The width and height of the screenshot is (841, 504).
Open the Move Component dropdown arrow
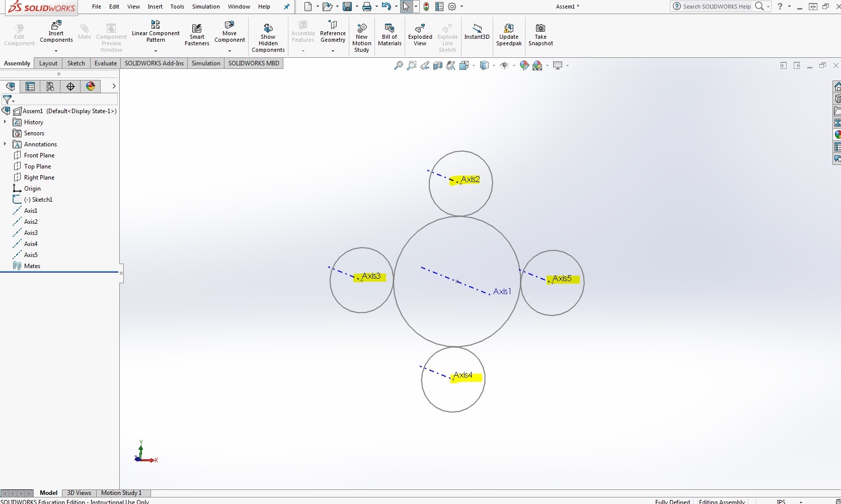[230, 51]
